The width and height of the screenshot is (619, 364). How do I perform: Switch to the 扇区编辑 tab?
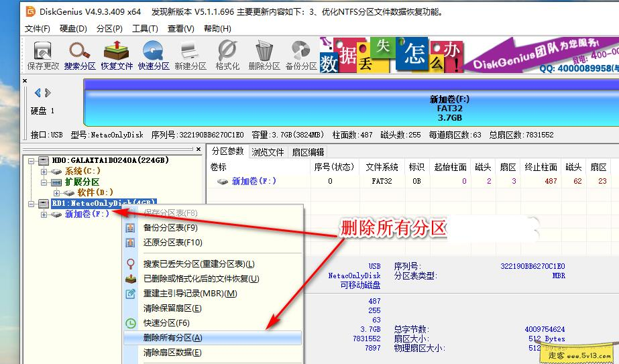click(308, 152)
